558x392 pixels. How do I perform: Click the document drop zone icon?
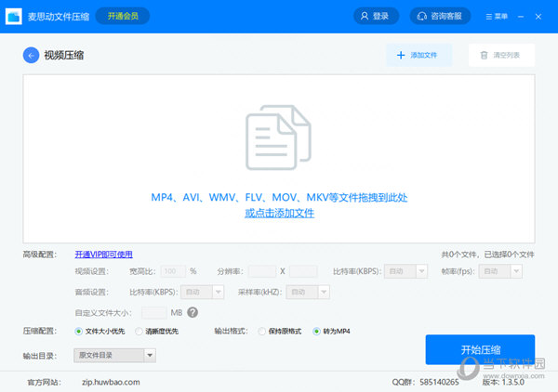[x=278, y=137]
